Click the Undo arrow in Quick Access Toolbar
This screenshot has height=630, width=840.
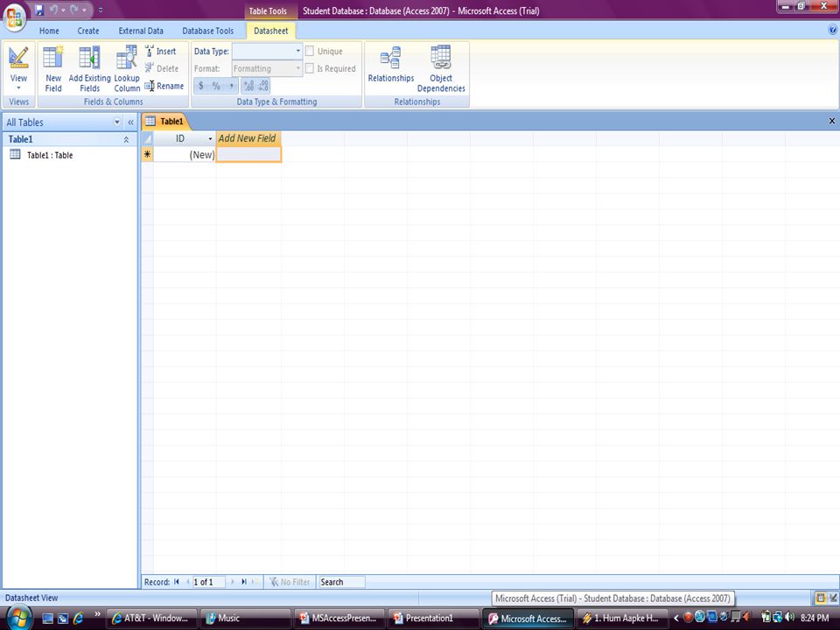tap(53, 10)
